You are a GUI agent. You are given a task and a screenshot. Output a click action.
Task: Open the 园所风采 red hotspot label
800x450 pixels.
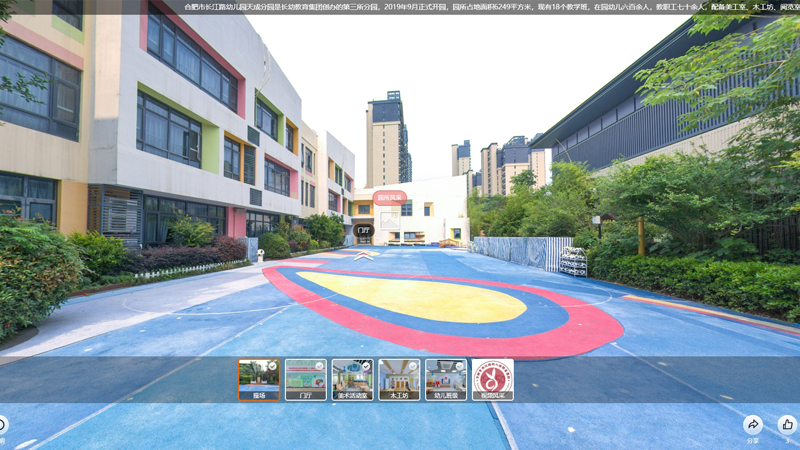pyautogui.click(x=389, y=198)
